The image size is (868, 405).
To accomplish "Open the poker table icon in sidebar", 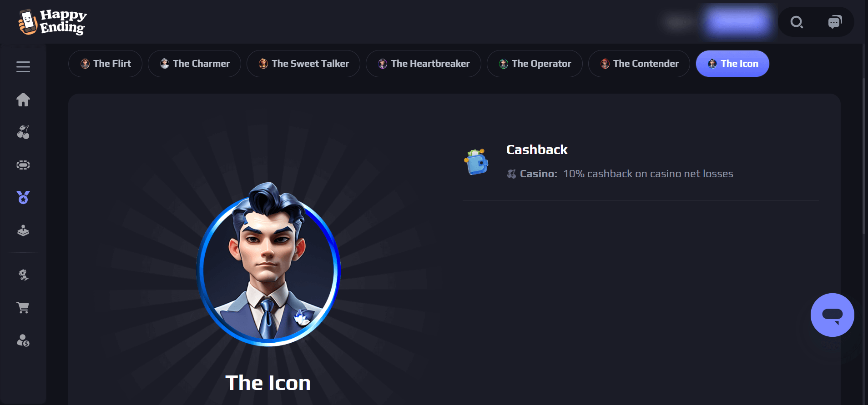I will click(x=23, y=165).
